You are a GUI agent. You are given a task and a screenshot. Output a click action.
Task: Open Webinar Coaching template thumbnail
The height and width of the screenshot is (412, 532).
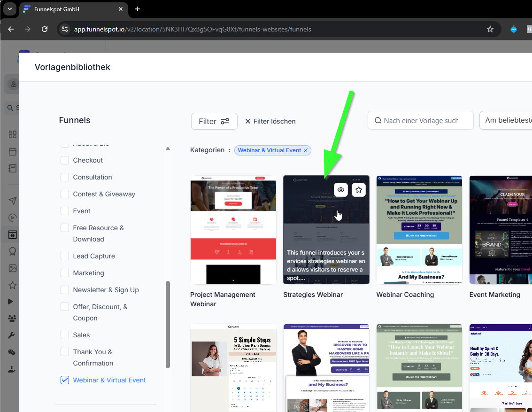(x=419, y=229)
